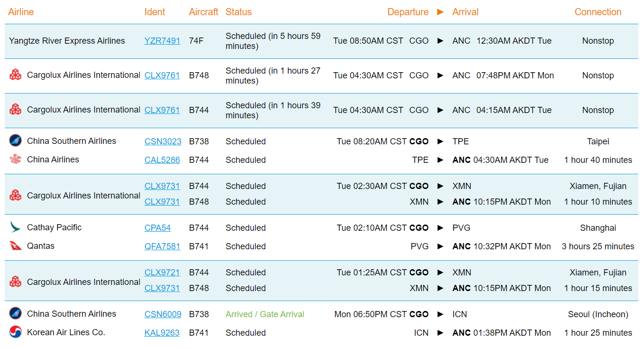
Task: Click the Cargolux logo in the B744 nonstop row
Action: pos(16,110)
